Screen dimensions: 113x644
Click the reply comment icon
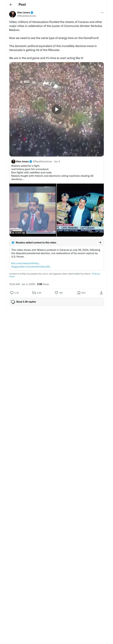coord(12,293)
